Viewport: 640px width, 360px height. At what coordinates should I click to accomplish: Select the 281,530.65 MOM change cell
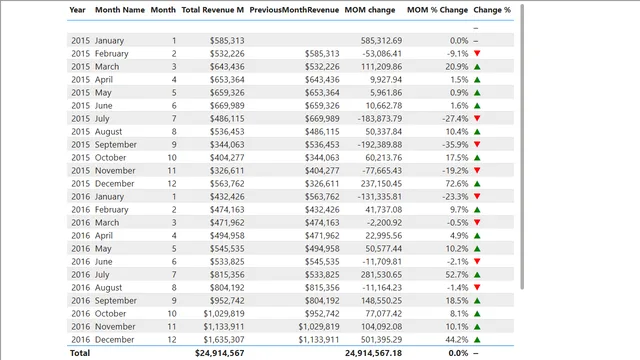381,275
